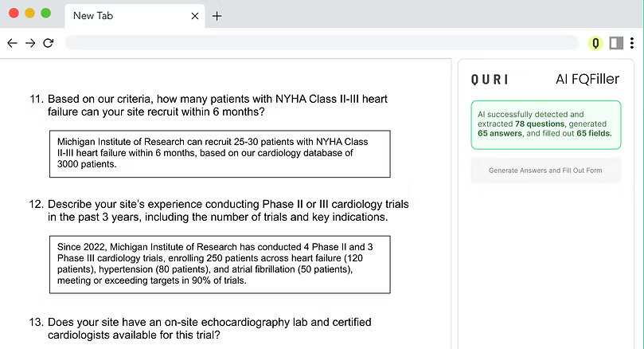Maximize the window with green button
This screenshot has height=349, width=644.
[x=45, y=14]
